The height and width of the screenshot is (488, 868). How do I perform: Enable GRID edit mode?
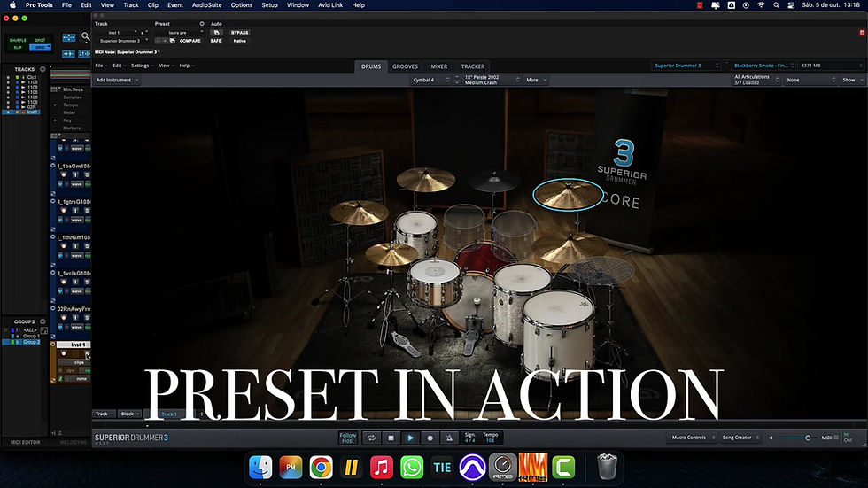[x=40, y=48]
